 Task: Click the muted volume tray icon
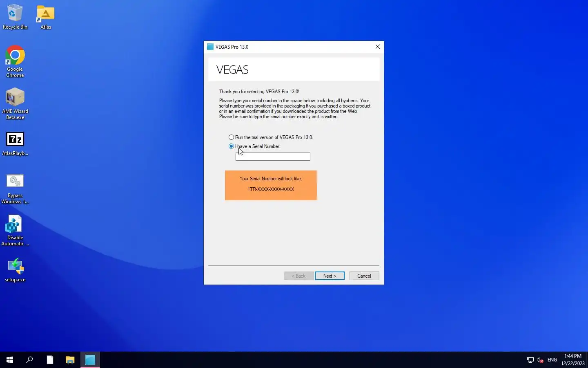click(x=540, y=360)
